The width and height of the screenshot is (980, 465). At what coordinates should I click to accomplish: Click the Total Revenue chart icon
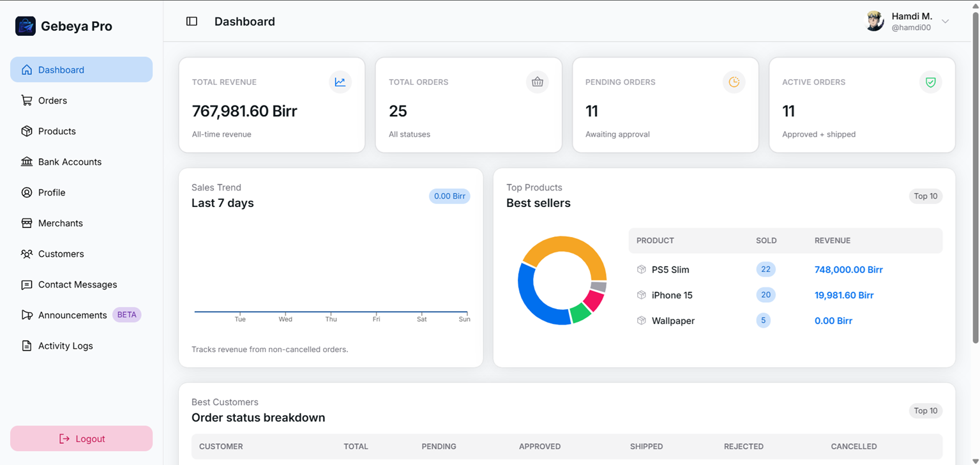point(340,82)
